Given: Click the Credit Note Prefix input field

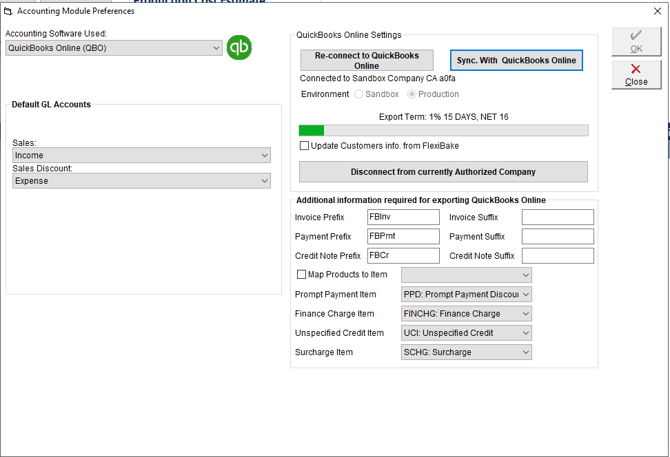Looking at the screenshot, I should [x=403, y=255].
